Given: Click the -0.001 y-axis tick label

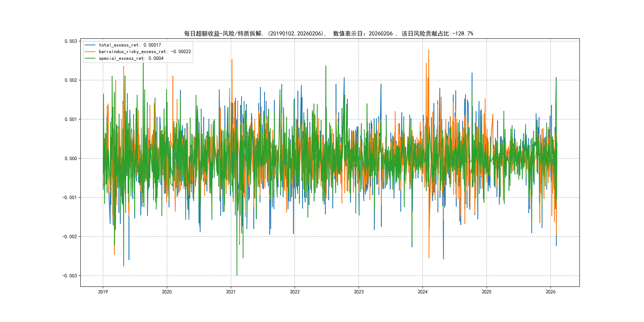Looking at the screenshot, I should [x=70, y=198].
